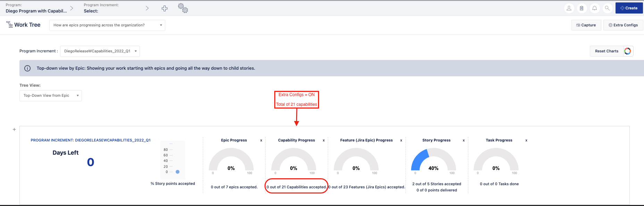The height and width of the screenshot is (206, 644).
Task: Click the Create button
Action: coord(629,8)
